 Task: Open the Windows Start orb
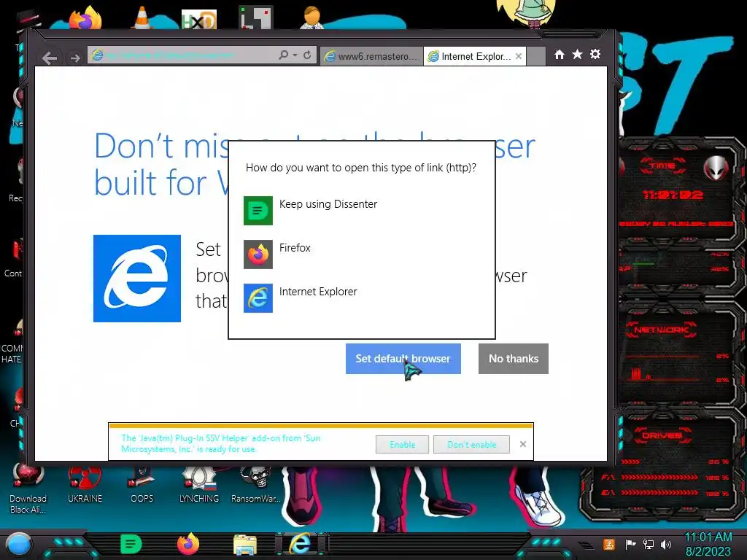[x=19, y=544]
